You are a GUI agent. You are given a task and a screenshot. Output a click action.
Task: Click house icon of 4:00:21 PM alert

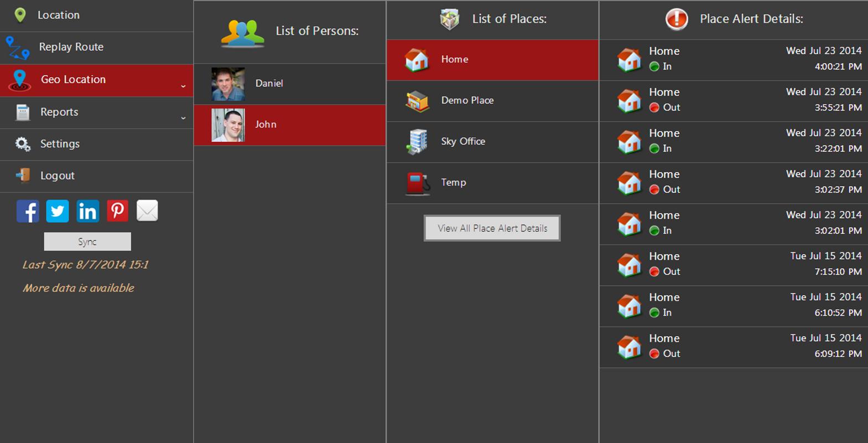629,60
